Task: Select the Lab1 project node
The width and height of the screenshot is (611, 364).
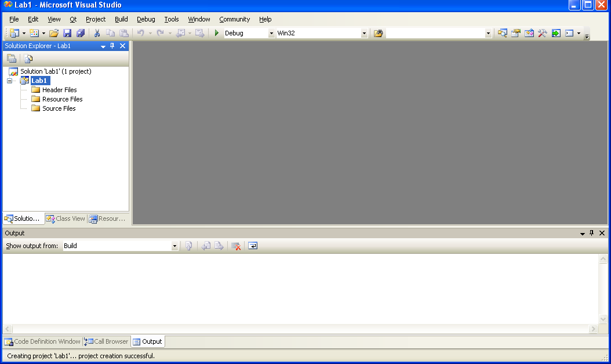Action: pyautogui.click(x=39, y=81)
